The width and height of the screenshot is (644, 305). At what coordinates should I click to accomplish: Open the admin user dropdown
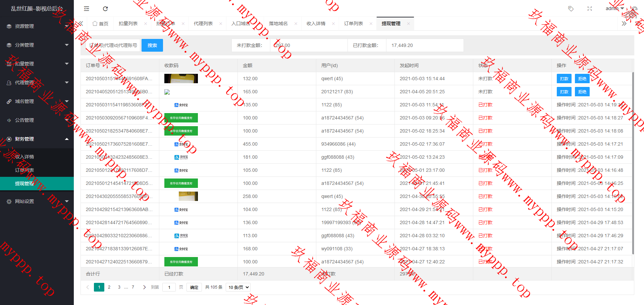point(614,8)
